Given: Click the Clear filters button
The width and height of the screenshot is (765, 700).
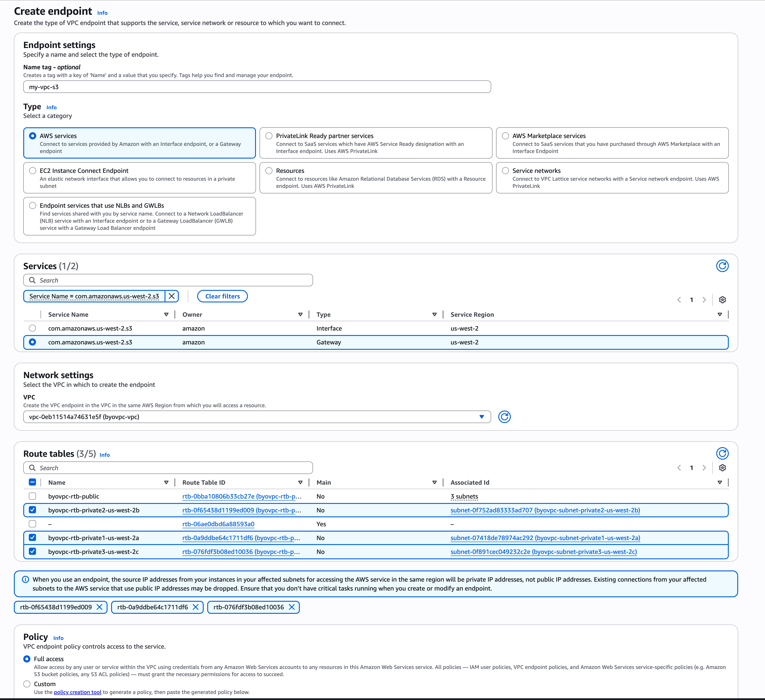Looking at the screenshot, I should pyautogui.click(x=222, y=296).
